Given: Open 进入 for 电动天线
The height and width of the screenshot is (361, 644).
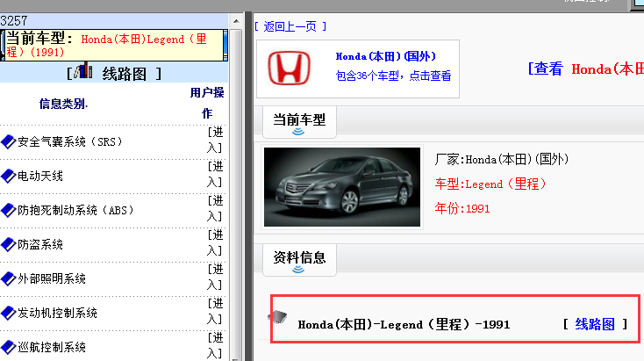Looking at the screenshot, I should tap(215, 174).
